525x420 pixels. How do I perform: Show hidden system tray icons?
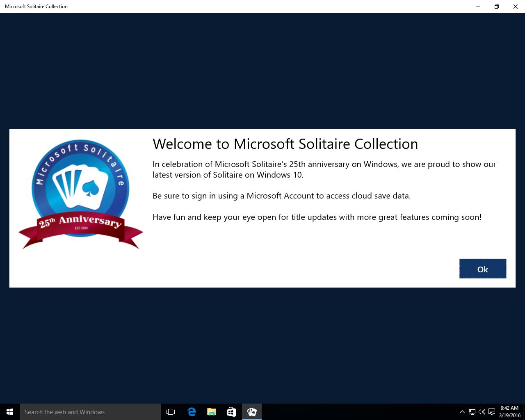(462, 412)
